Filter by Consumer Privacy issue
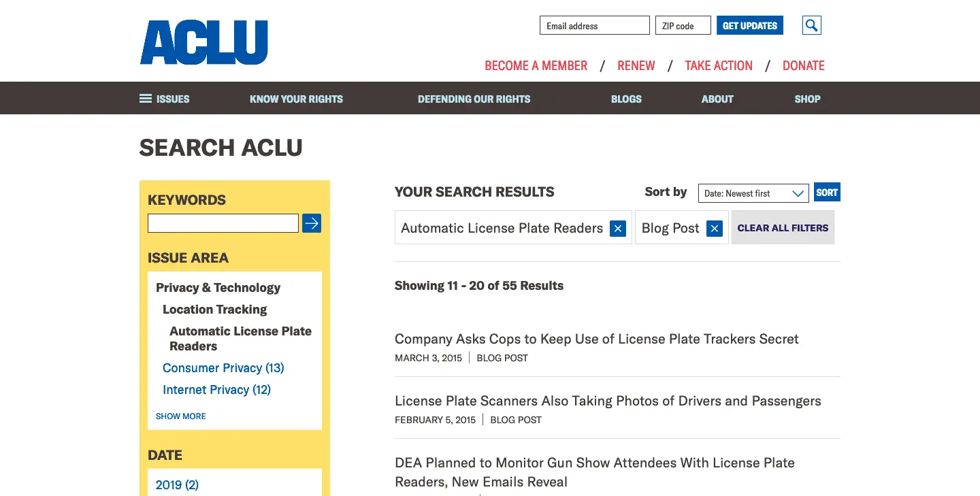980x496 pixels. (x=223, y=368)
